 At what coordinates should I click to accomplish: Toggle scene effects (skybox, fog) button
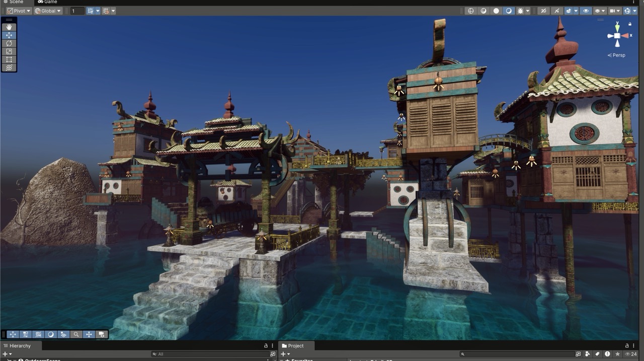(x=568, y=11)
